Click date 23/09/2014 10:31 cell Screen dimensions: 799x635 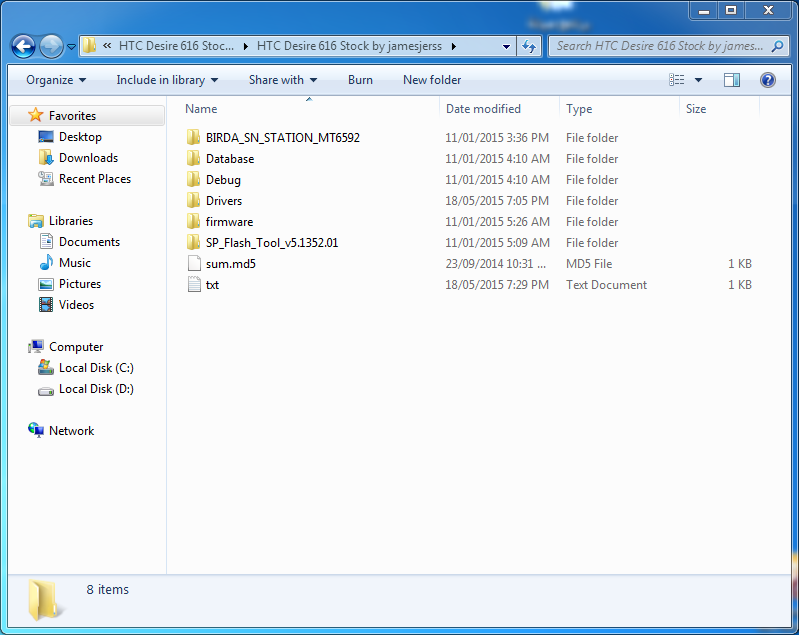(495, 264)
